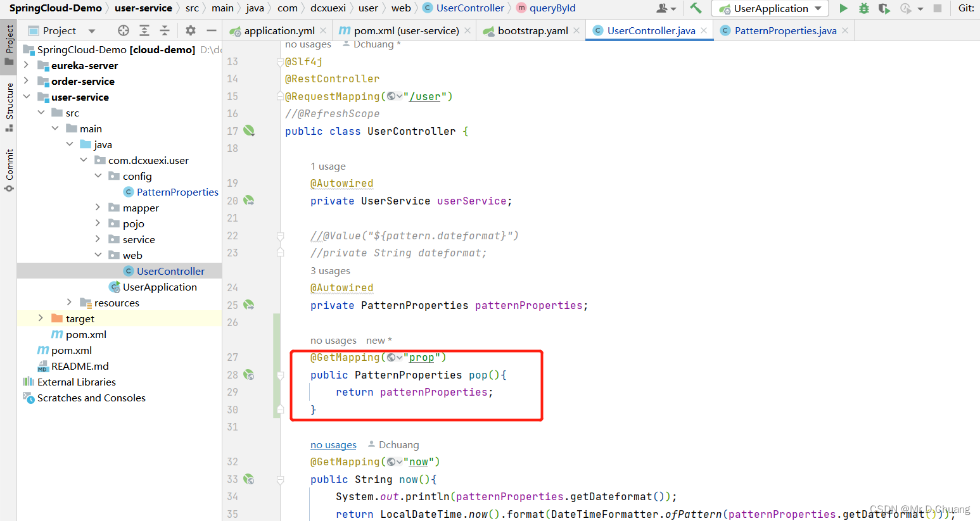Collapse all nodes in Project panel
This screenshot has height=521, width=980.
click(165, 30)
